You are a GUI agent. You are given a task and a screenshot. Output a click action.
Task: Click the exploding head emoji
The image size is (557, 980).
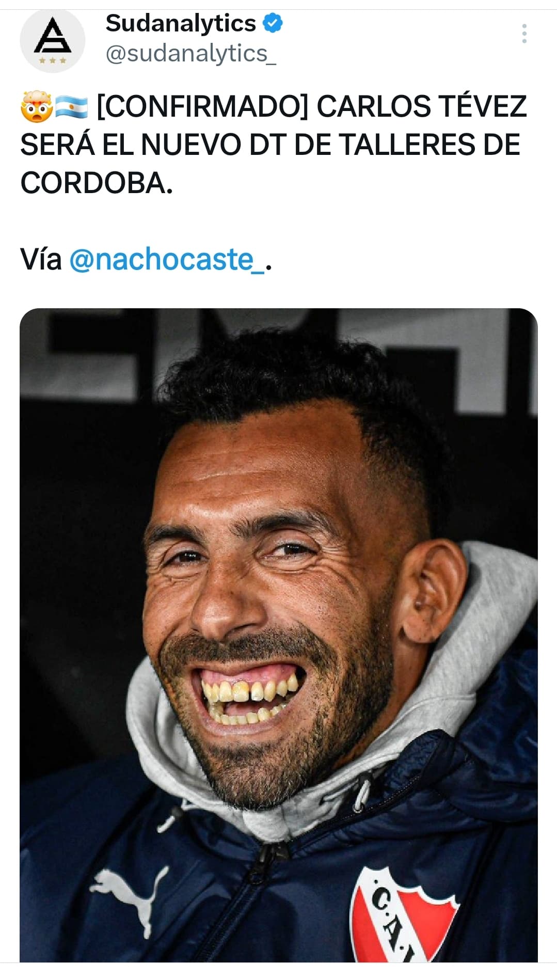[x=36, y=107]
